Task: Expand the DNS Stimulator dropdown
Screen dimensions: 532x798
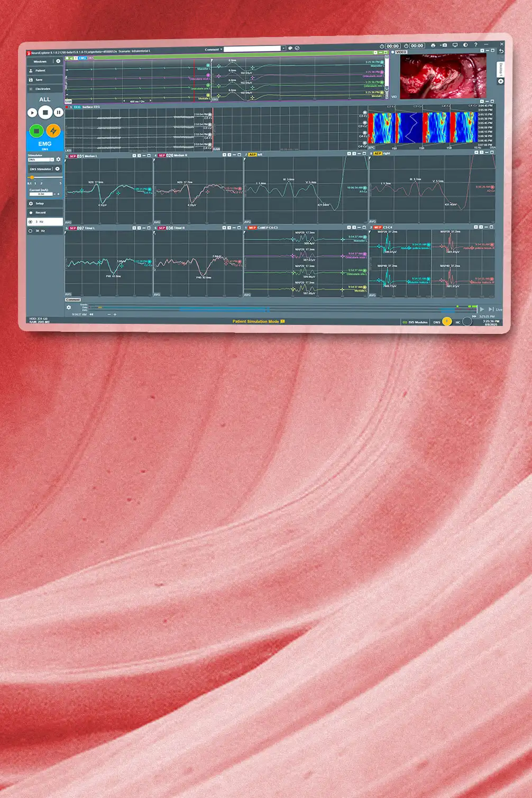Action: pos(57,169)
